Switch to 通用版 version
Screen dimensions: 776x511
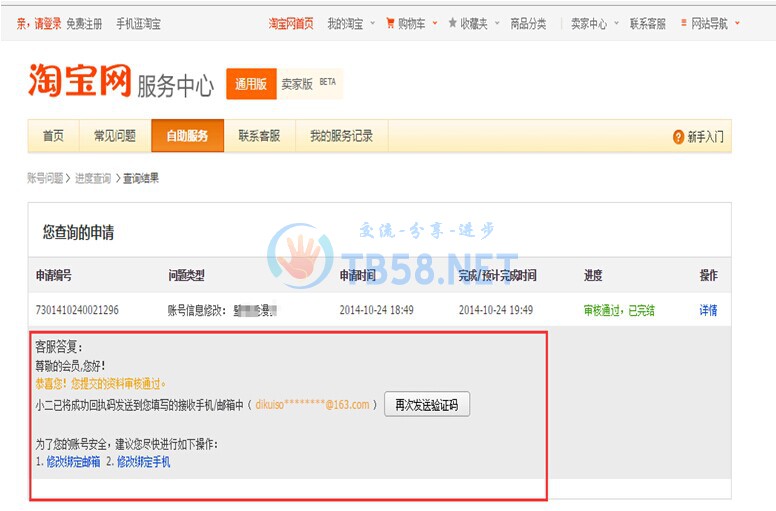tap(251, 84)
